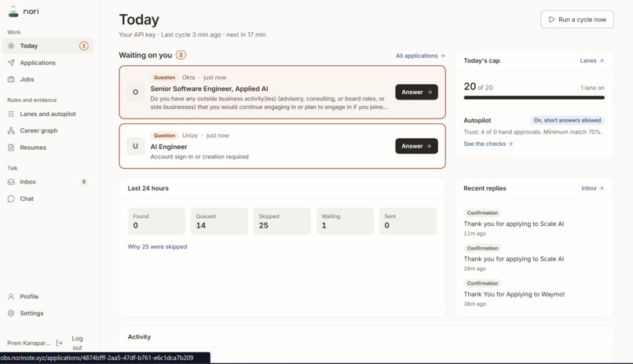Click the Today sun icon in sidebar
The width and height of the screenshot is (633, 364).
[11, 46]
